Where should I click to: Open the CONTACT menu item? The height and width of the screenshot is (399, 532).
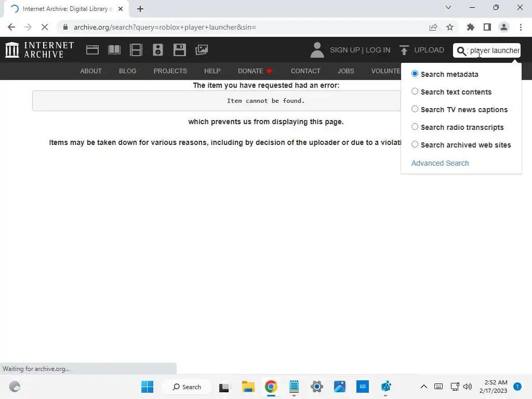click(305, 71)
